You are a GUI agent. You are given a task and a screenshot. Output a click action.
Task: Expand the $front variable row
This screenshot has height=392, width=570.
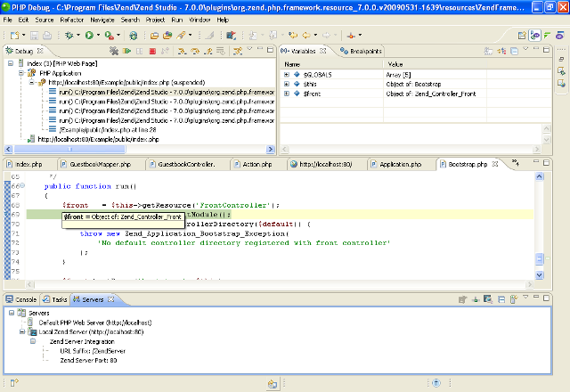click(287, 94)
